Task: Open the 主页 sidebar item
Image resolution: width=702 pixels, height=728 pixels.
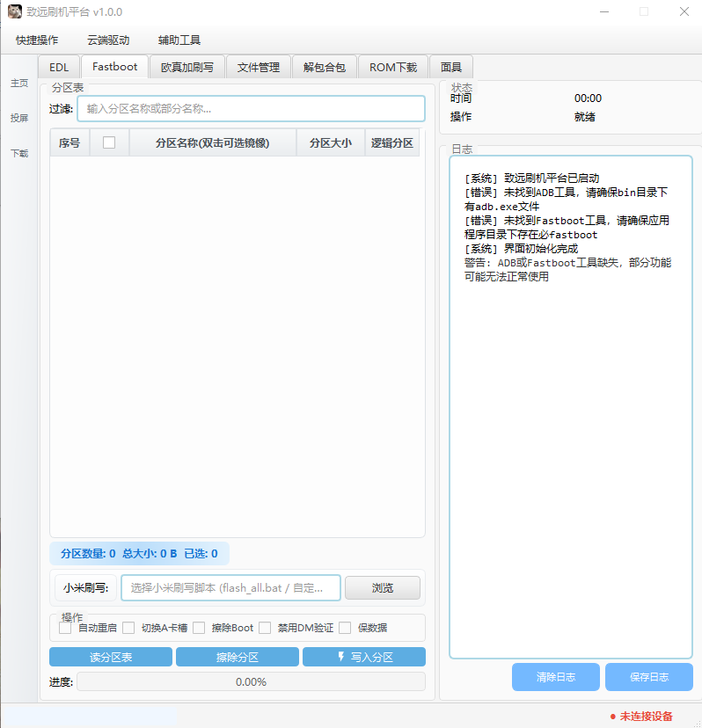Action: click(19, 84)
